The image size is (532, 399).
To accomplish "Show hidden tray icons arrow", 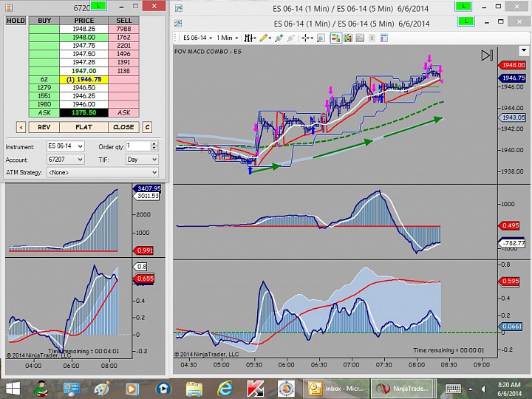I will pyautogui.click(x=470, y=389).
